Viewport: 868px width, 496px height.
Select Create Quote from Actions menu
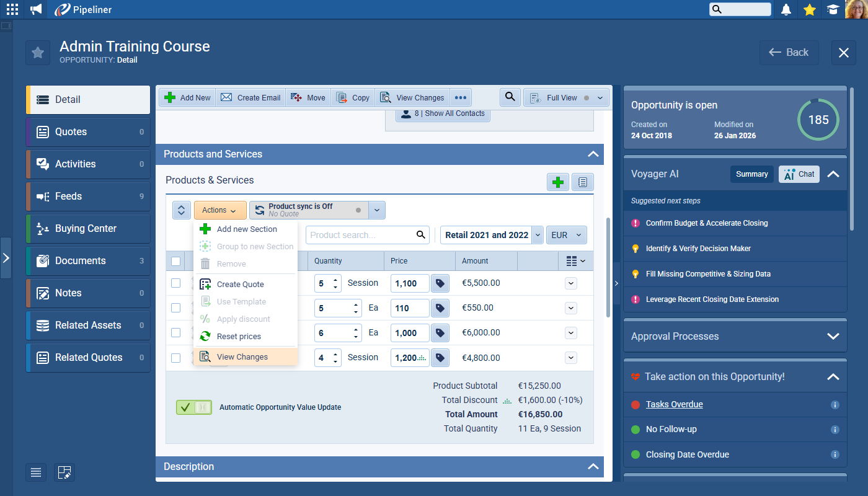[240, 284]
